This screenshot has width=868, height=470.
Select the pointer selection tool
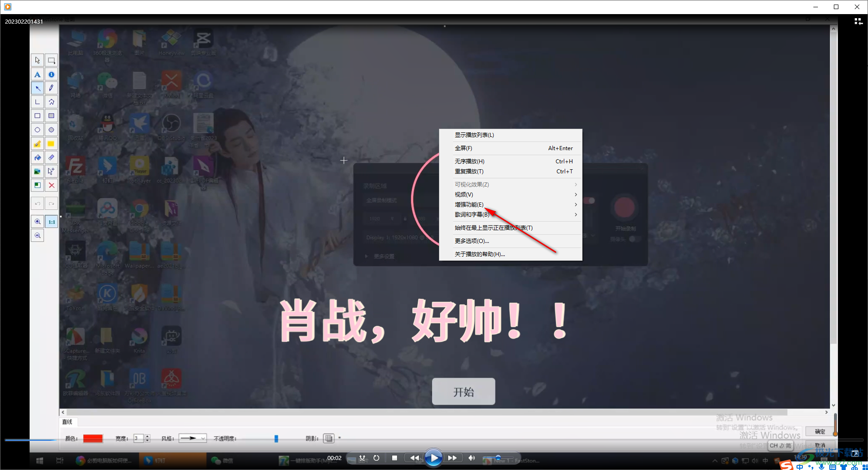tap(37, 60)
